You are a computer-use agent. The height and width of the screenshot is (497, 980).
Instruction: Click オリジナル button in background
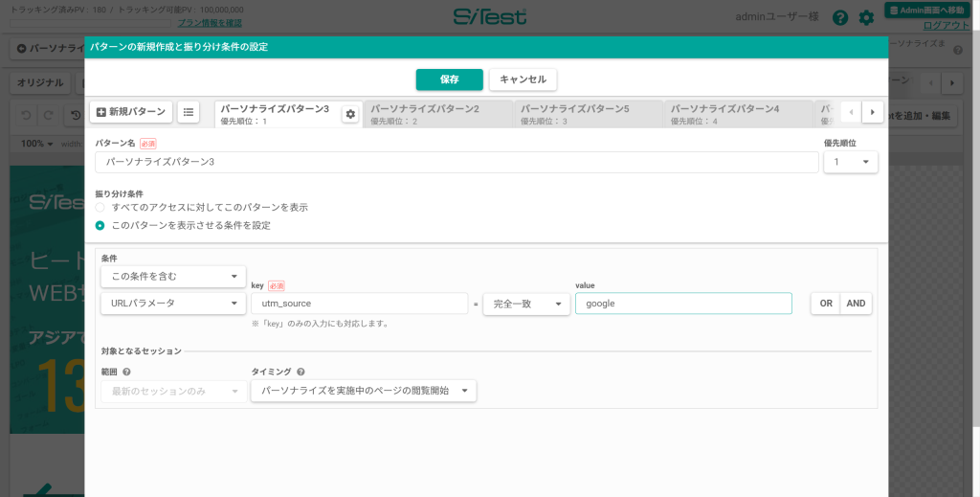(x=40, y=82)
